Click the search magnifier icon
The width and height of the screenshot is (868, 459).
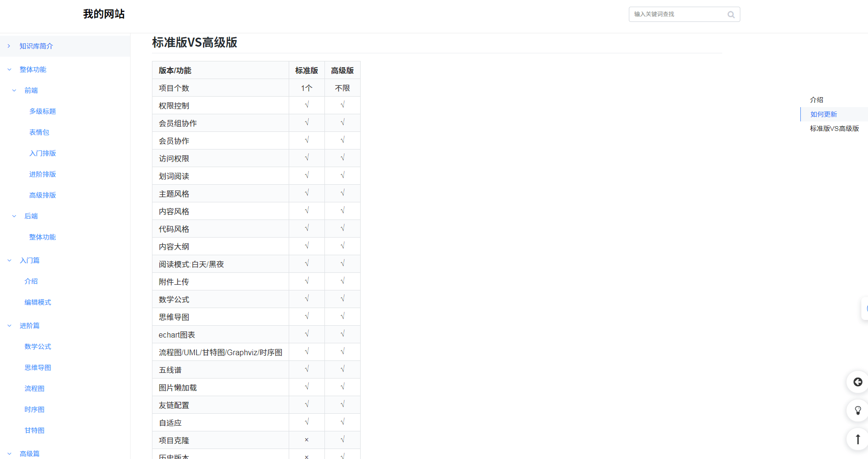point(731,15)
